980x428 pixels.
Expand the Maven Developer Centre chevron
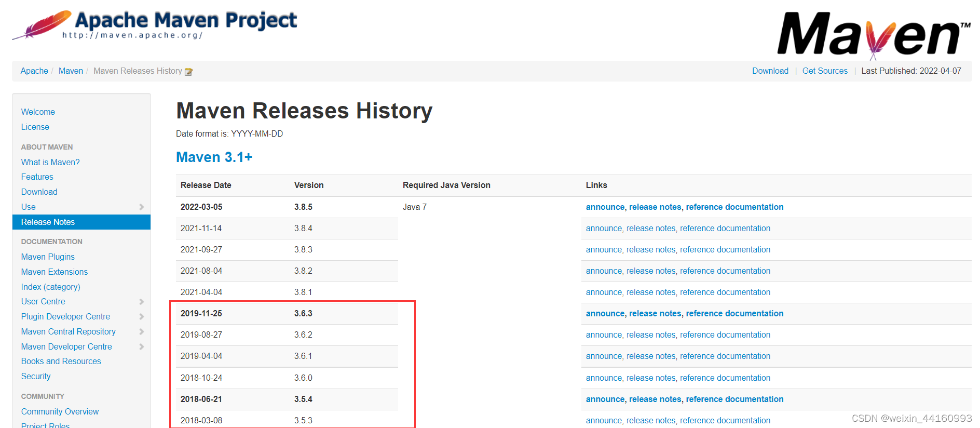point(141,346)
